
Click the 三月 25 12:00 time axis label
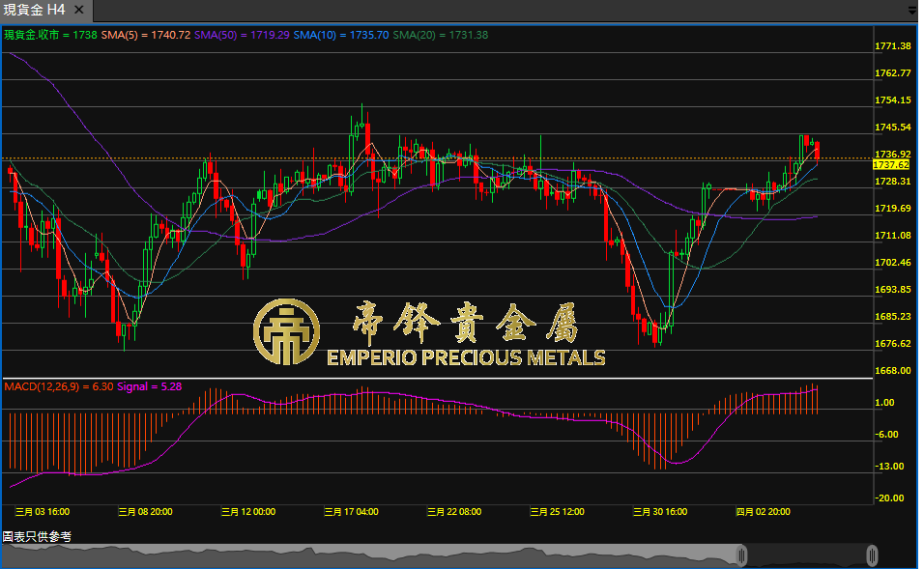[x=557, y=512]
